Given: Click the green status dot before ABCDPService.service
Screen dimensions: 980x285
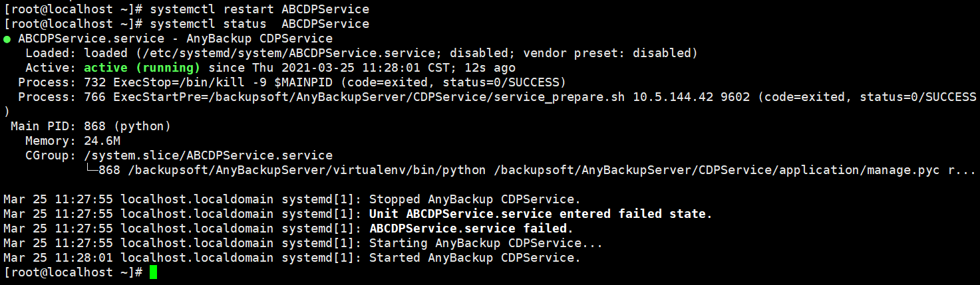Looking at the screenshot, I should click(x=7, y=39).
